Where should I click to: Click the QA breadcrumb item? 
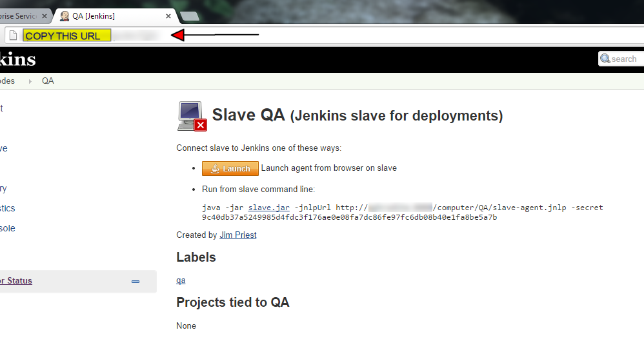48,81
